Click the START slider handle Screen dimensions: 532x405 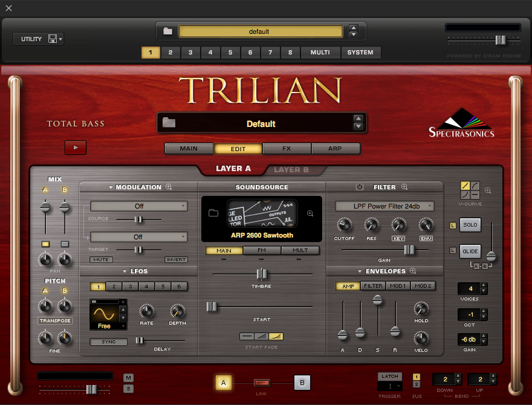click(x=212, y=307)
